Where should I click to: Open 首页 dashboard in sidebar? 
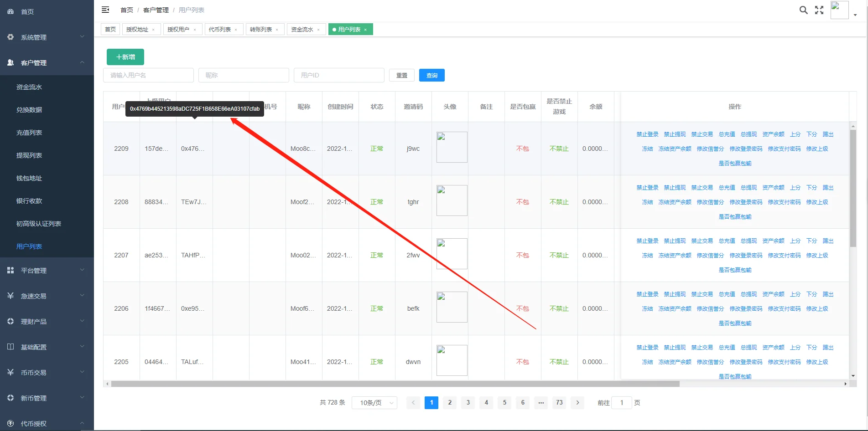tap(27, 12)
